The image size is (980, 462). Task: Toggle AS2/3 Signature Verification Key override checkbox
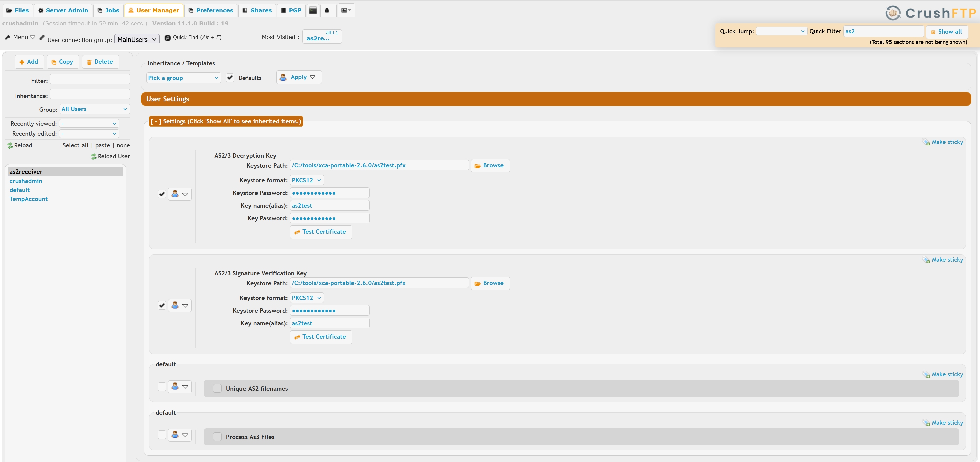162,305
